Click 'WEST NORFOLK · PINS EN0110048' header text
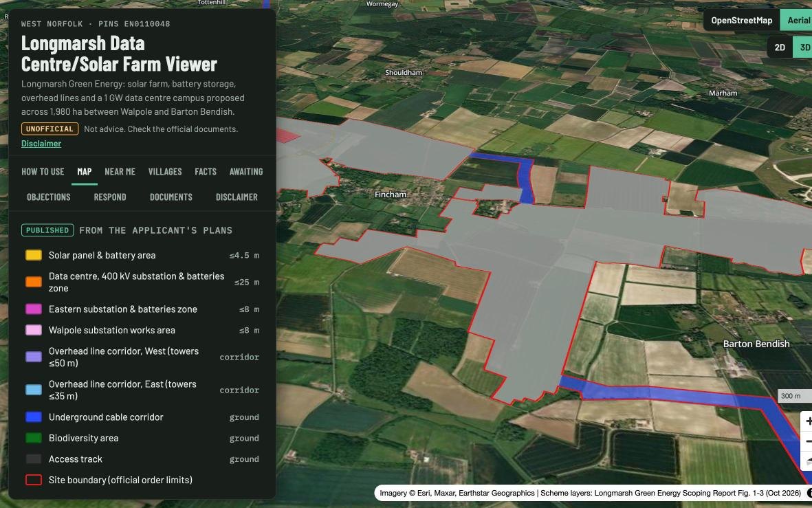812x508 pixels. pyautogui.click(x=96, y=24)
